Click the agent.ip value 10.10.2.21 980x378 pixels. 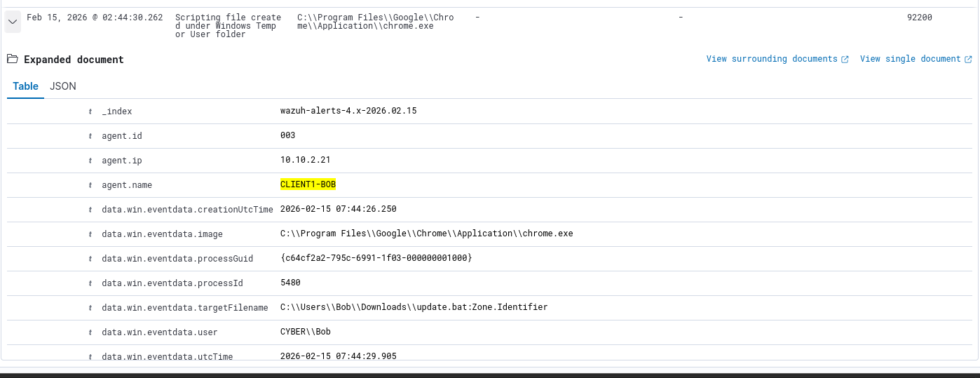click(305, 160)
